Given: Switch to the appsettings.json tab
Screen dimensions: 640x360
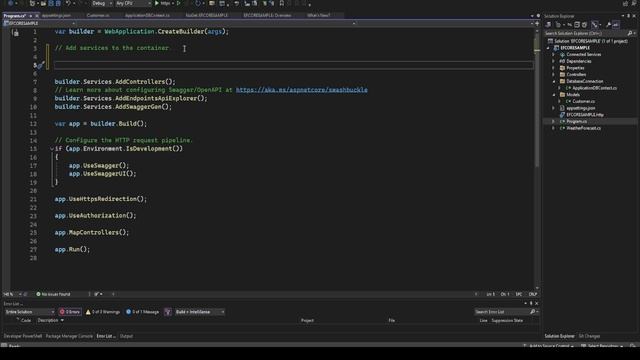Looking at the screenshot, I should (56, 16).
